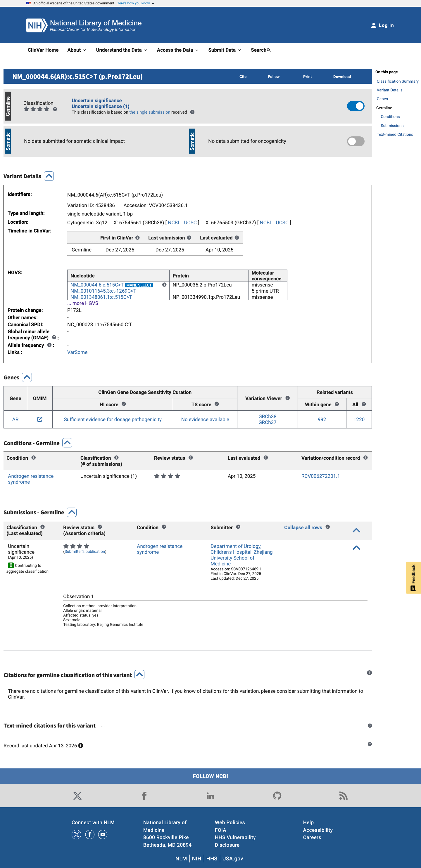Click help icon next to Condition column header in Conditions table
The width and height of the screenshot is (421, 868).
coord(33,458)
